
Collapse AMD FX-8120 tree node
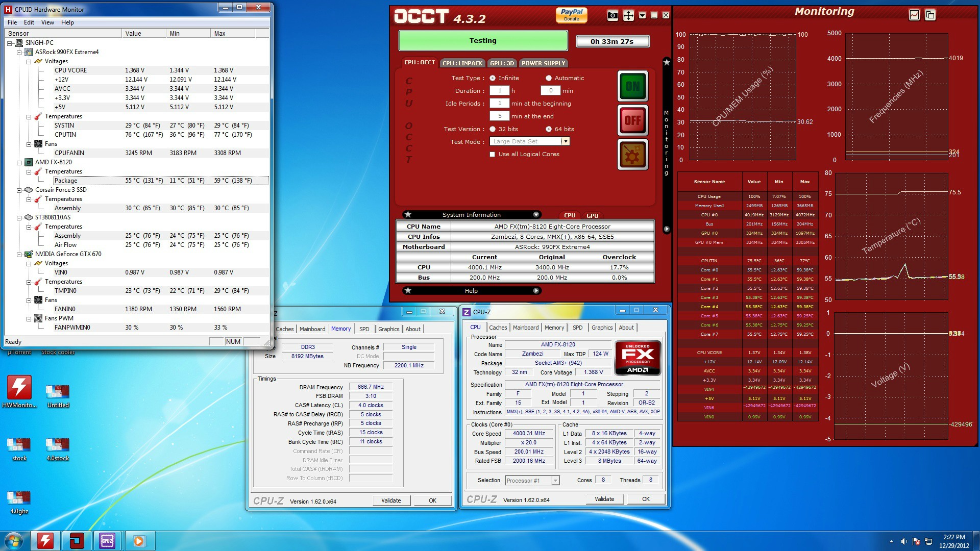tap(19, 163)
